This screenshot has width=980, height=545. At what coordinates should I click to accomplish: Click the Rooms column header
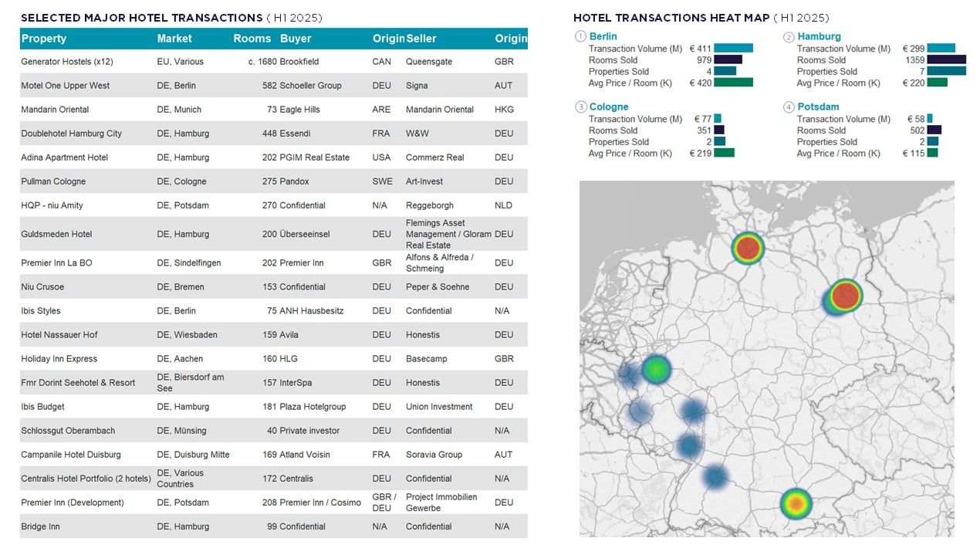(252, 39)
